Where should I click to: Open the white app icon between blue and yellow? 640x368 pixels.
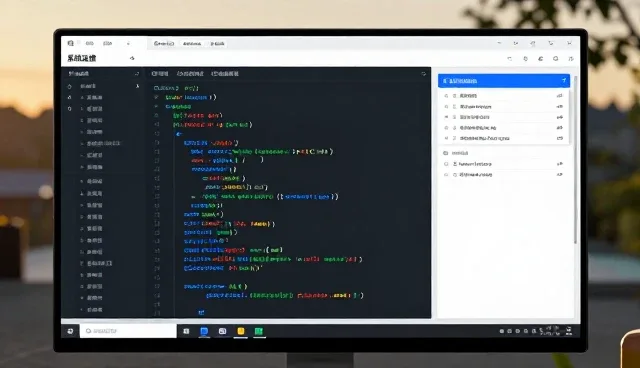pyautogui.click(x=222, y=331)
